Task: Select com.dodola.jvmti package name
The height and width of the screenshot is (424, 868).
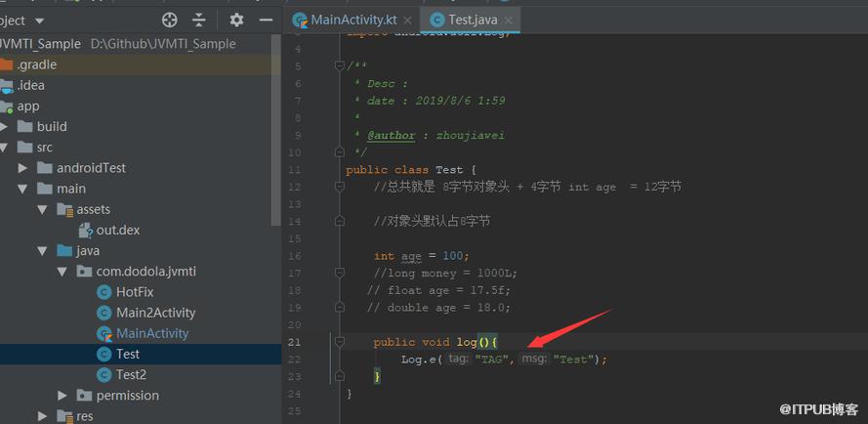Action: click(x=146, y=272)
